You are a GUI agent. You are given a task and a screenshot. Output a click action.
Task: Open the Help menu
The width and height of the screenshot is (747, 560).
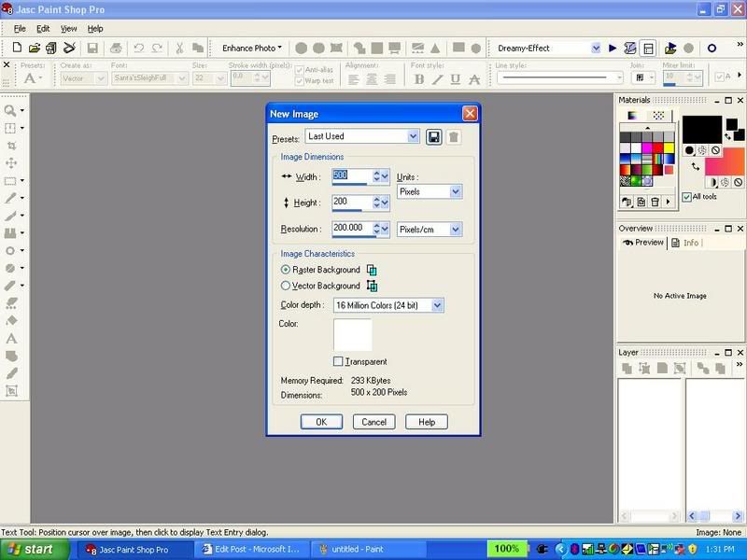pos(95,29)
